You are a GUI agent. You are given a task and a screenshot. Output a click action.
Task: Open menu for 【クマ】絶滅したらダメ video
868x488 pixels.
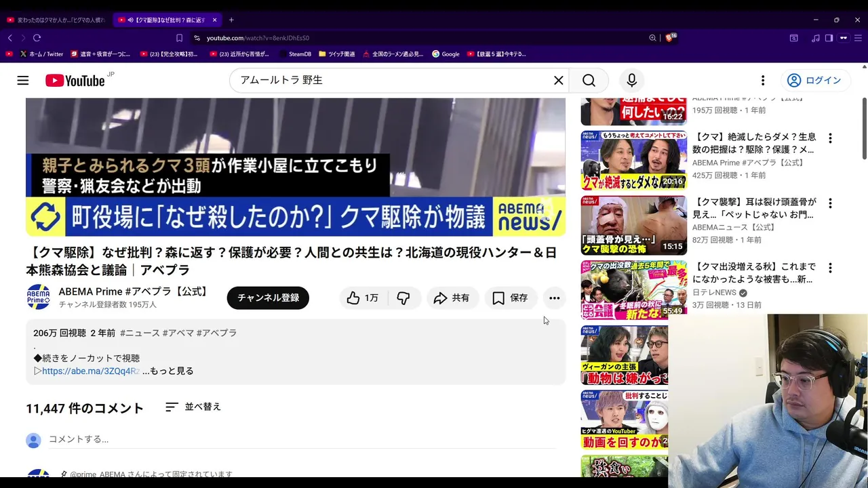pyautogui.click(x=830, y=138)
